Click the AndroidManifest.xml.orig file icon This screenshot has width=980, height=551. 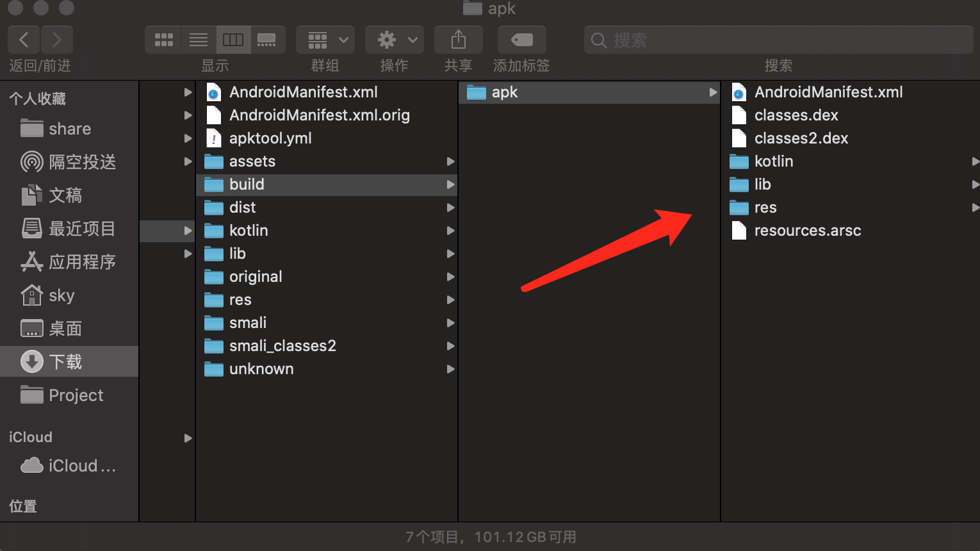[x=214, y=115]
